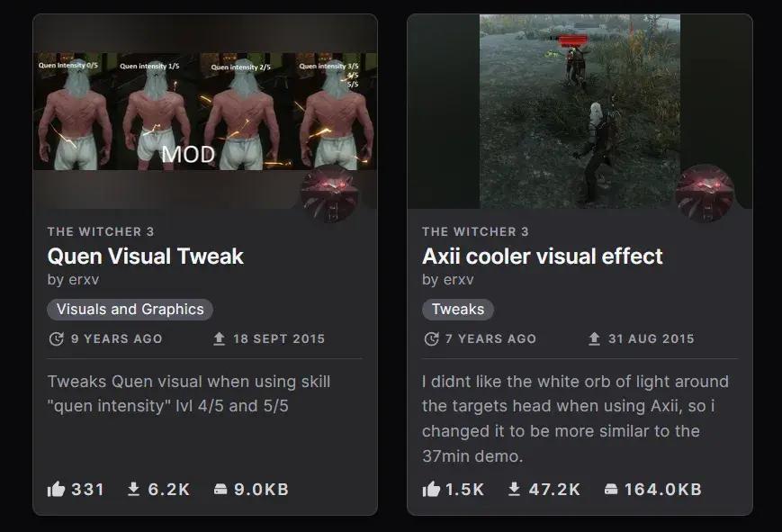Click the download icon beside 47.2K
Viewport: 782px width, 532px height.
(514, 489)
